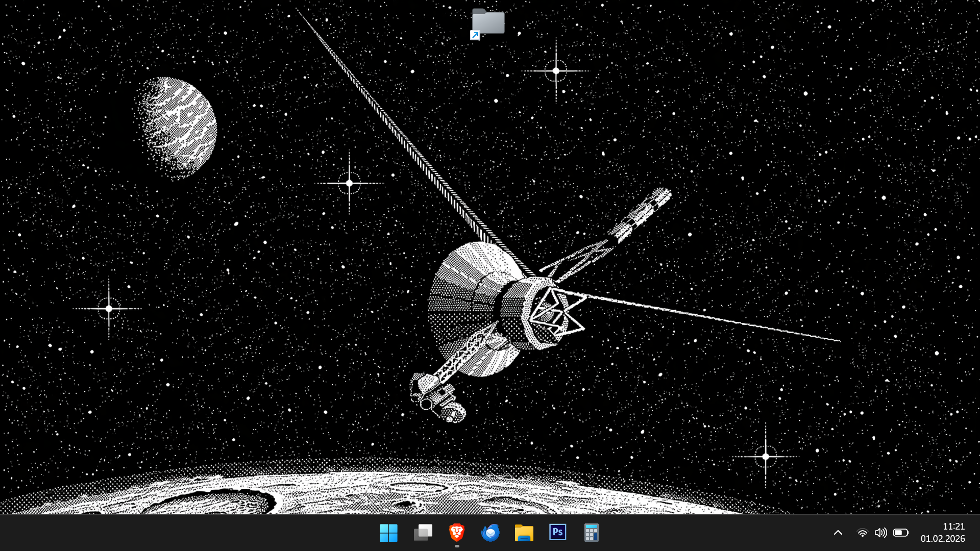
Task: Launch Adobe Photoshop from the taskbar
Action: pos(557,533)
